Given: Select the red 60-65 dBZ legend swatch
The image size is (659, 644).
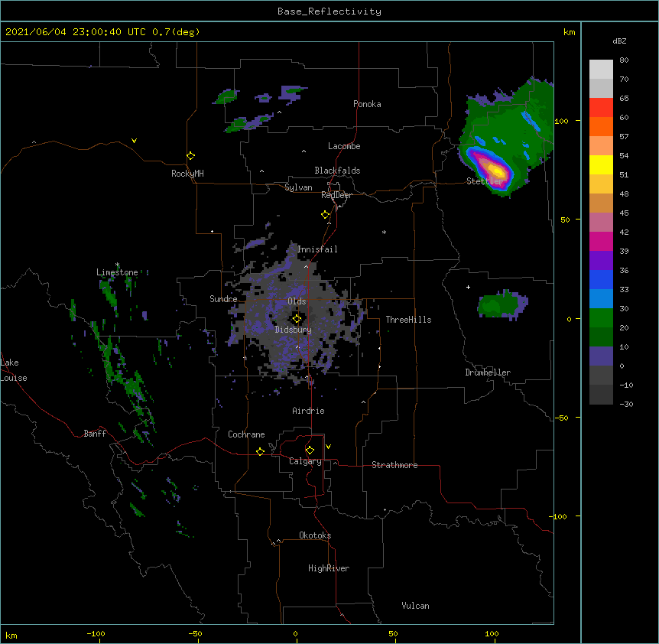Looking at the screenshot, I should 601,108.
